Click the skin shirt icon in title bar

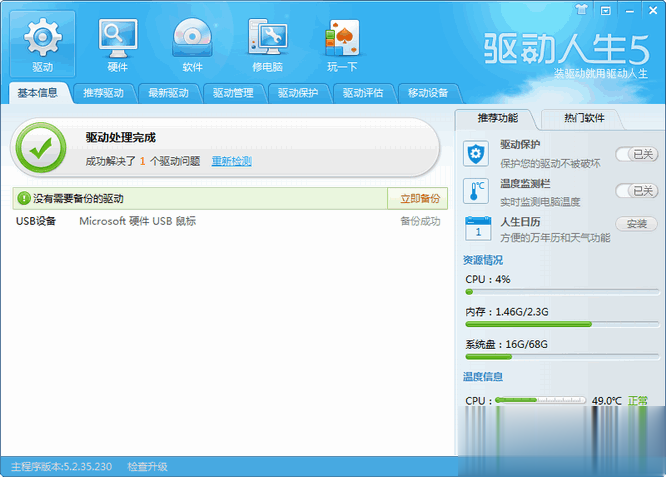pyautogui.click(x=582, y=10)
